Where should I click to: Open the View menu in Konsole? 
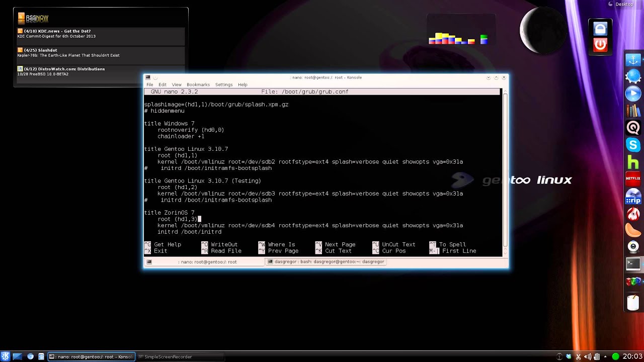point(177,84)
